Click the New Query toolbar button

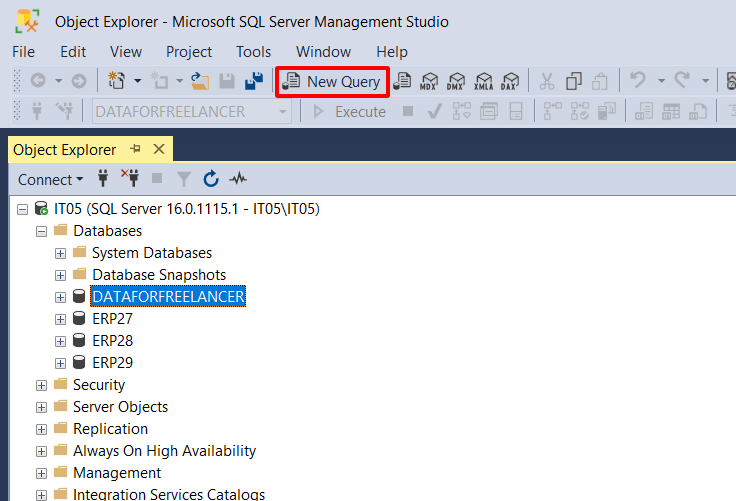(332, 82)
